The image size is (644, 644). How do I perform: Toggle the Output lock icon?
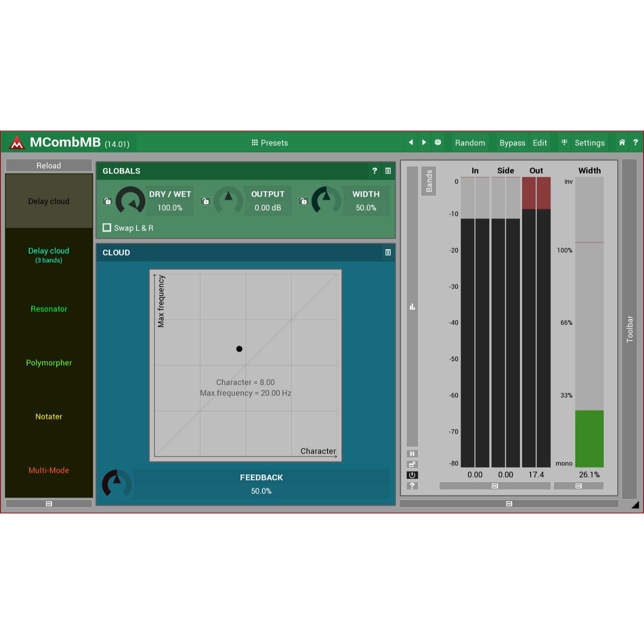point(205,200)
